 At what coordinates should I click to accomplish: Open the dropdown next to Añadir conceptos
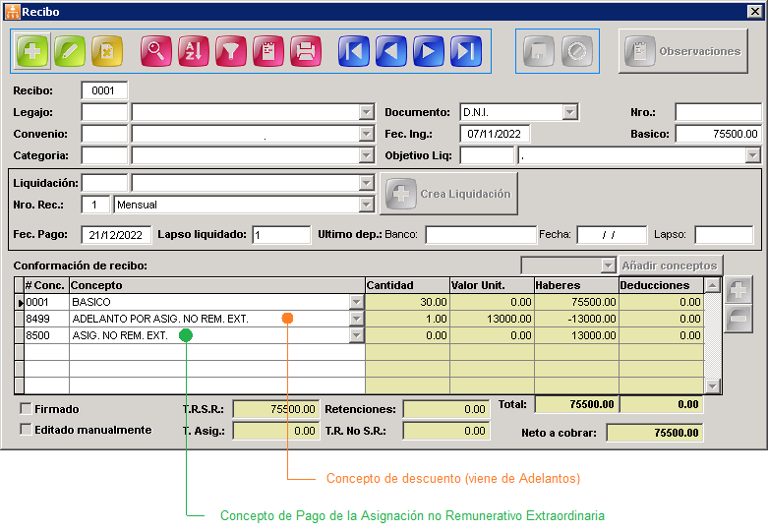pos(608,266)
